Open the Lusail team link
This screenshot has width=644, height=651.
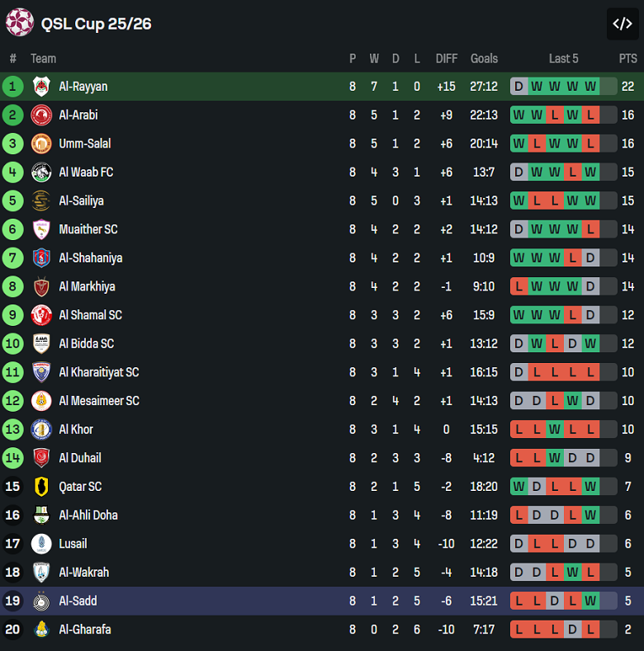tap(73, 544)
